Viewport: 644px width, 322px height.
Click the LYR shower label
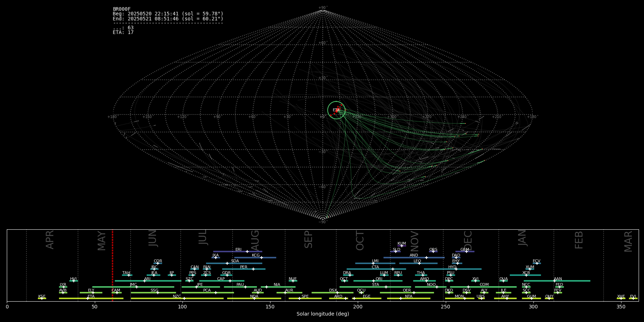pos(63,284)
